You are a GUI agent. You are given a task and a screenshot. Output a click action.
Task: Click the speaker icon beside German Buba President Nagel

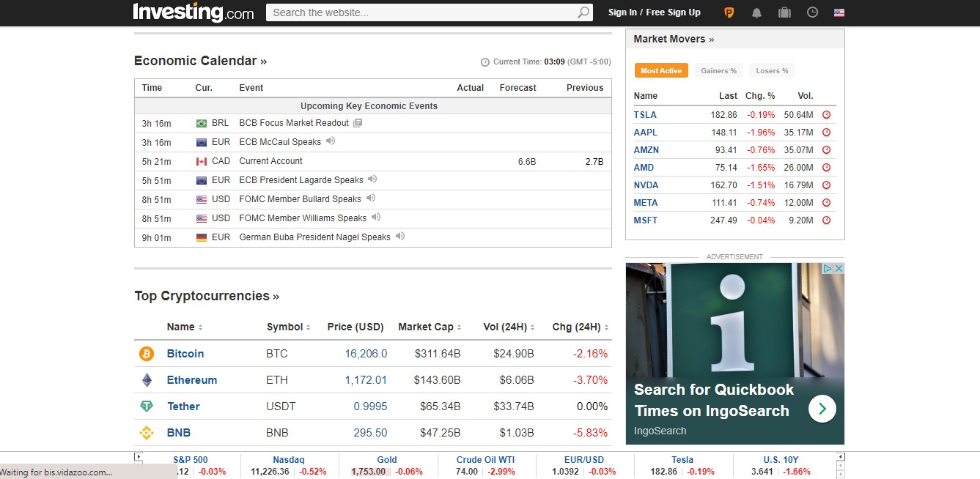pos(400,236)
